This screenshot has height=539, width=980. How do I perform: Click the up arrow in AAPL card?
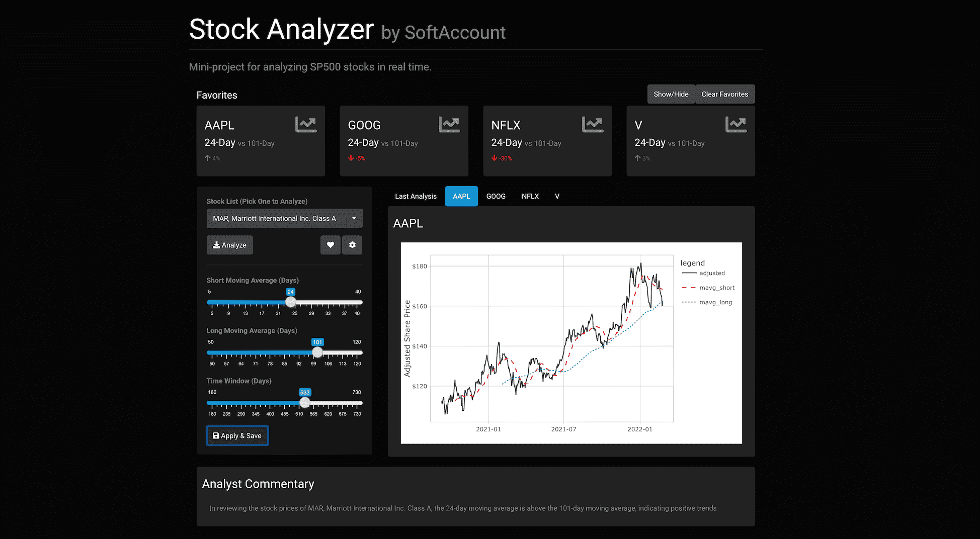pos(207,158)
